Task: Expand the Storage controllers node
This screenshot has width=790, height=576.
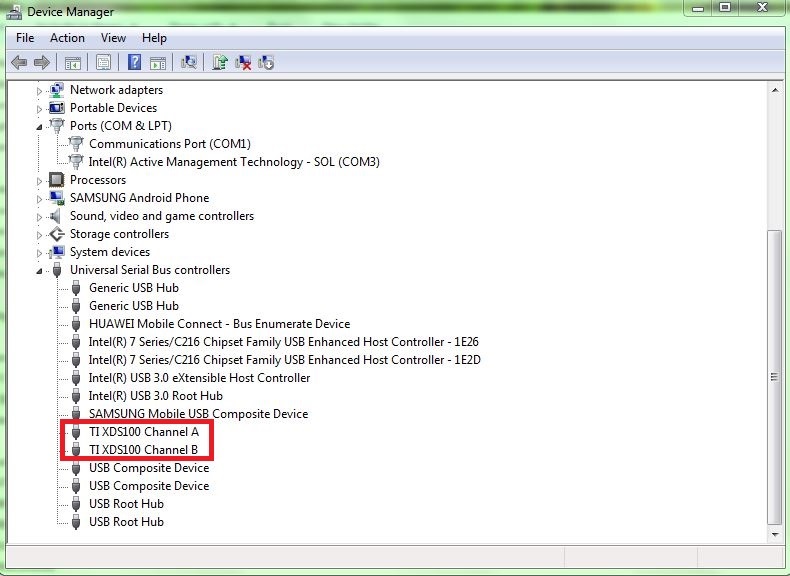Action: 39,235
